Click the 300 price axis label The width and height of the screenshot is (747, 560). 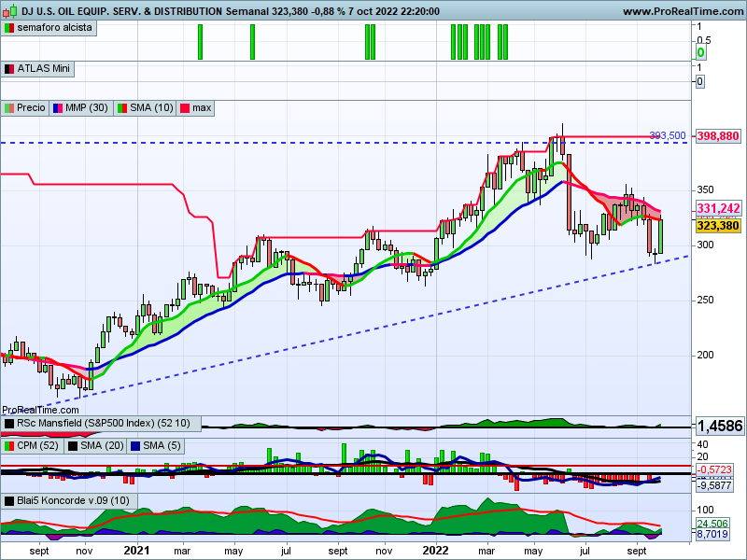(705, 245)
